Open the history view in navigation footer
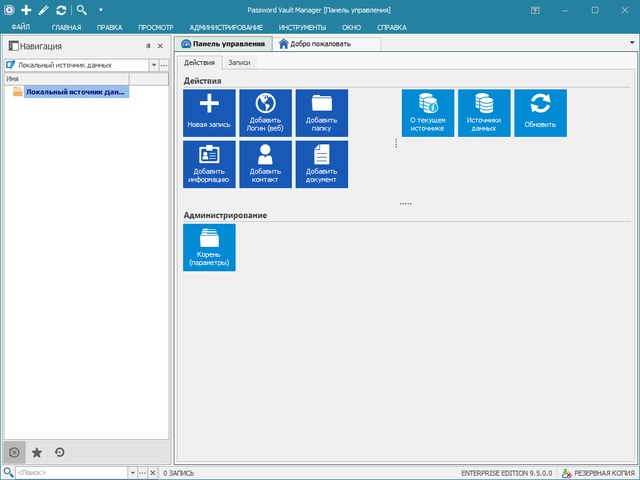This screenshot has height=480, width=640. point(60,452)
